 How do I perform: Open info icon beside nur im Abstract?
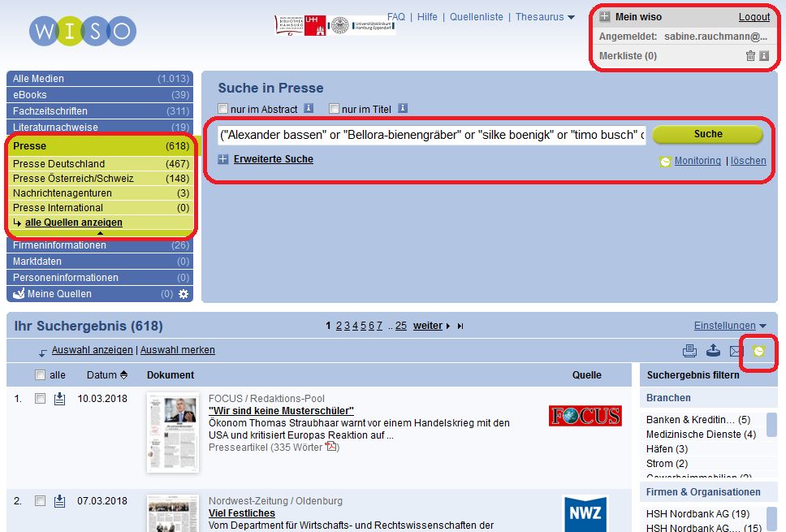pyautogui.click(x=309, y=108)
